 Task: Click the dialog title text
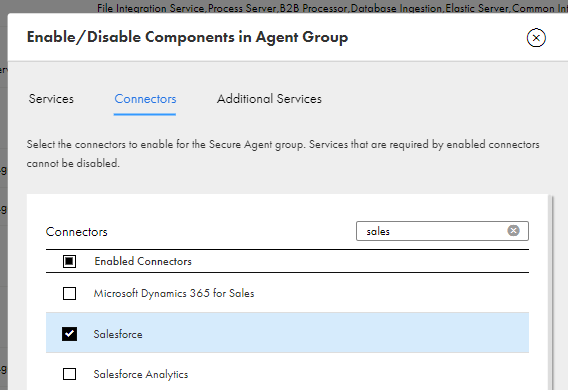click(x=187, y=37)
